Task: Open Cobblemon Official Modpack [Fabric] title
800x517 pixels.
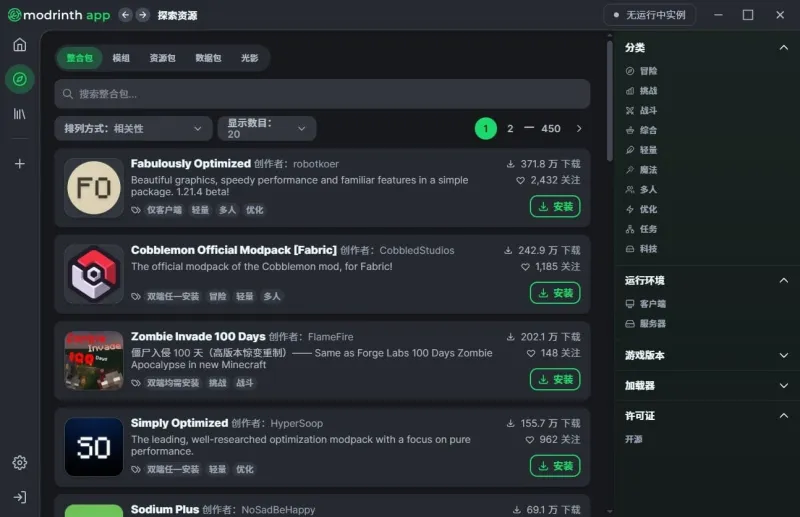Action: point(234,250)
